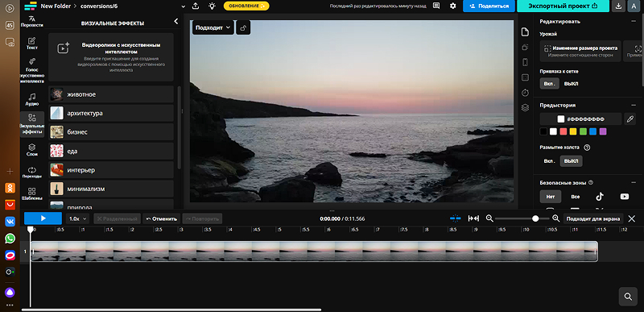The width and height of the screenshot is (644, 312).
Task: Click the eyedropper color picker icon
Action: tap(630, 119)
